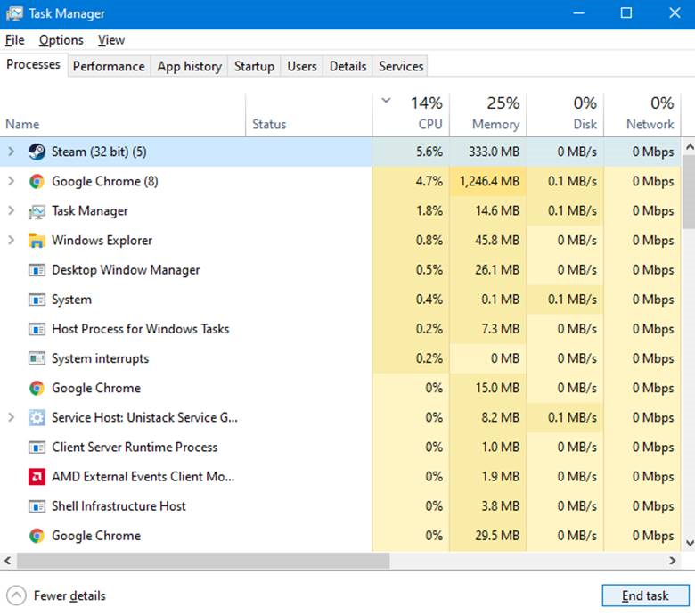Collapse view with Fewer details
Image resolution: width=695 pixels, height=616 pixels.
click(x=56, y=595)
